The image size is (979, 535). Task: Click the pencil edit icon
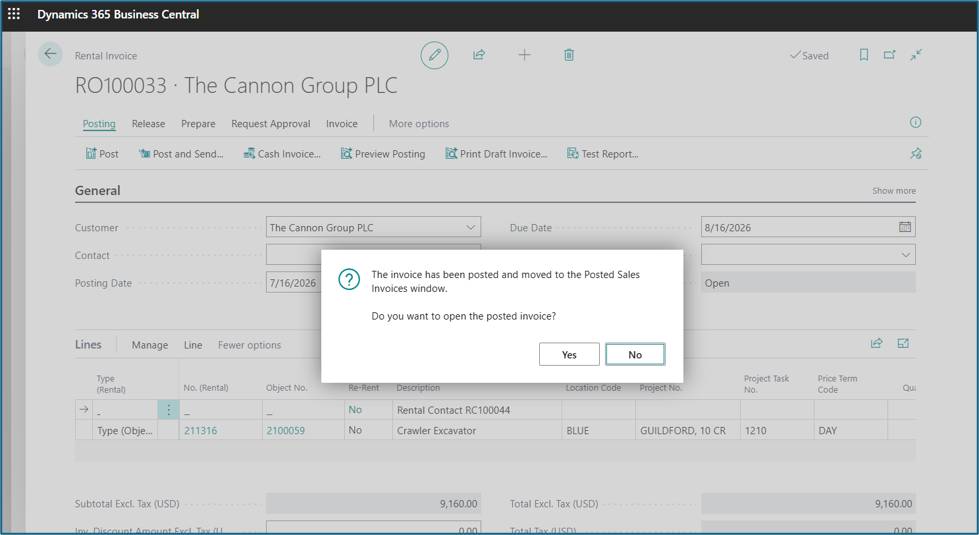435,56
